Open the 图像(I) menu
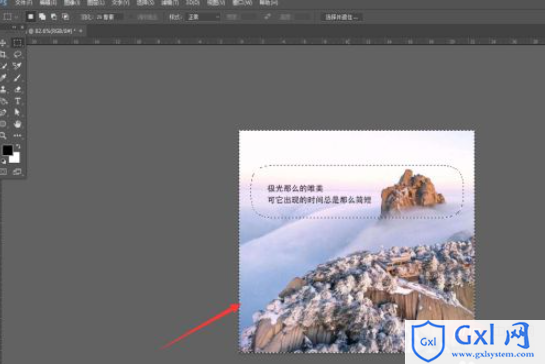The image size is (545, 364). (72, 3)
